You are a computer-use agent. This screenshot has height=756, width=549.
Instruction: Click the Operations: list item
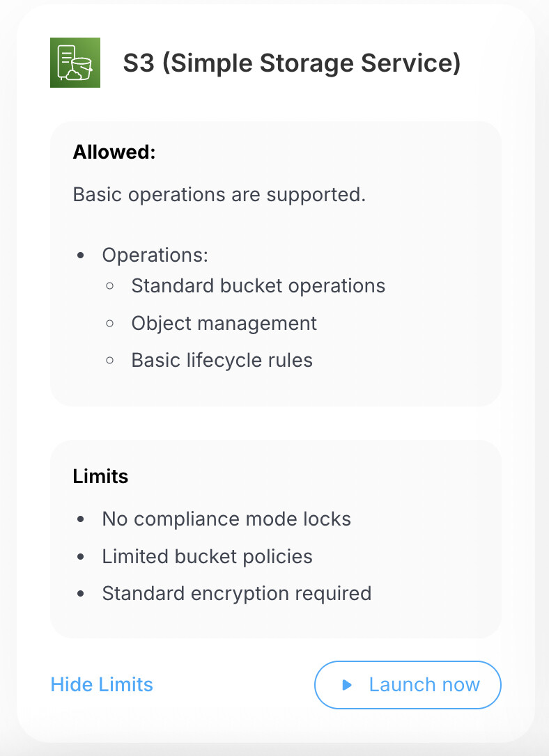pyautogui.click(x=155, y=255)
